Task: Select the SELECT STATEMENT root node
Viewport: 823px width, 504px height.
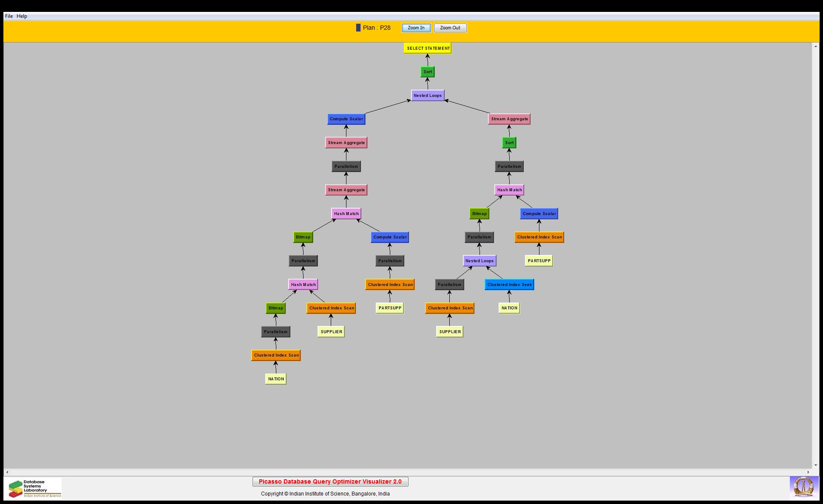Action: click(x=428, y=48)
